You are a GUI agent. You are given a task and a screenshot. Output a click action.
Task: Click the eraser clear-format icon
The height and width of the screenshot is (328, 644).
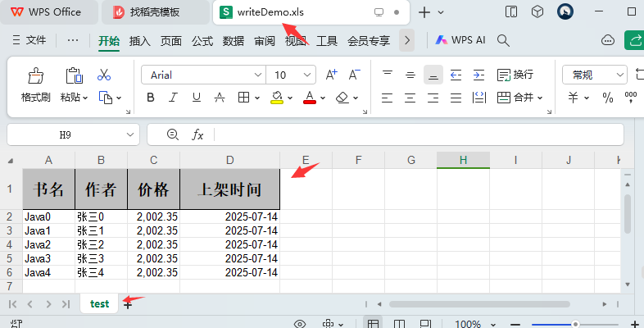click(x=342, y=98)
